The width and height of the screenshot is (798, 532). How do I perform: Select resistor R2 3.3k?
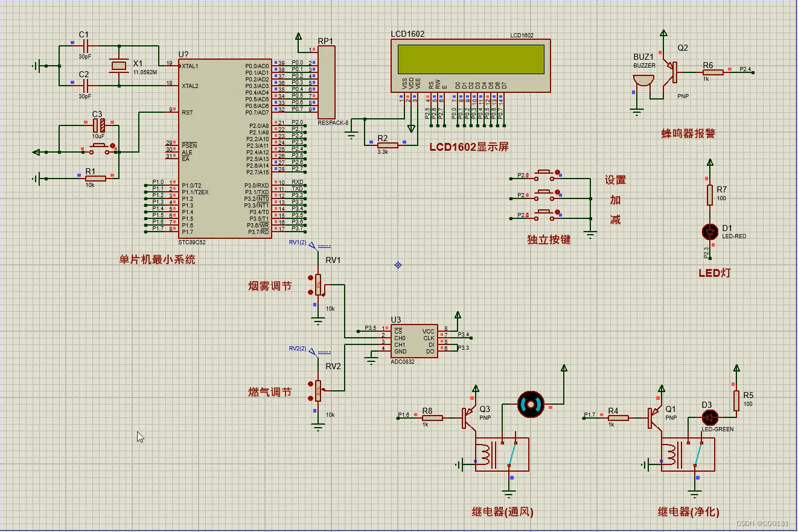click(388, 145)
